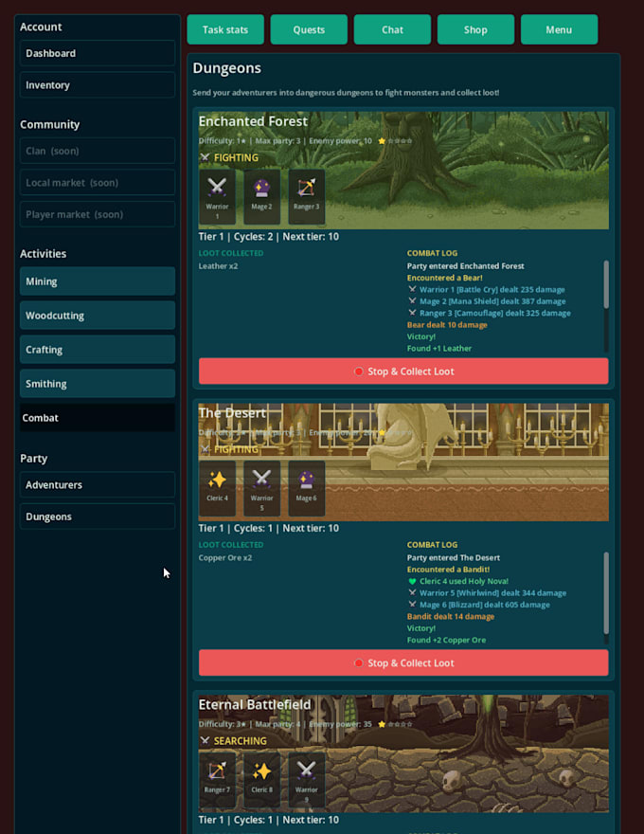Select the Ranger 3 adventurer icon
644x834 pixels.
(x=306, y=197)
